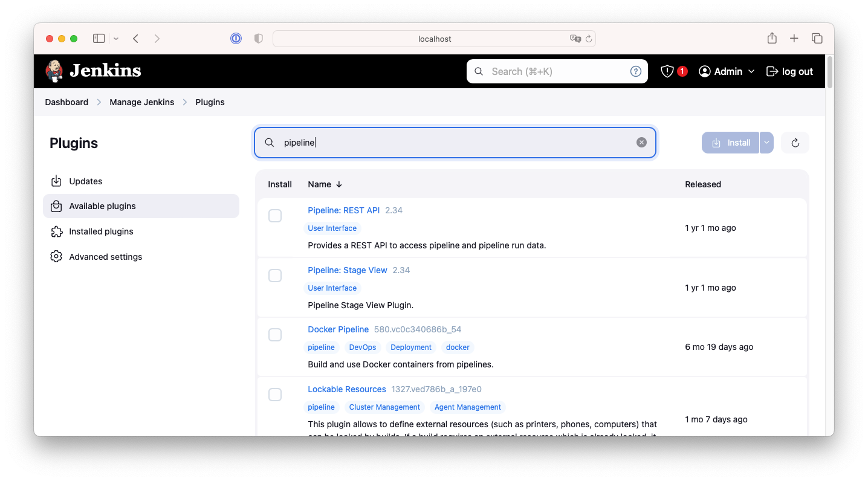
Task: Sort plugins by the Name column
Action: point(325,184)
